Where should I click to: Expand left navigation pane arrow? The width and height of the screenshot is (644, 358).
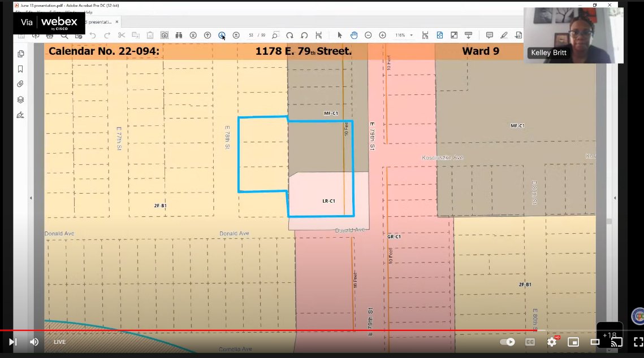pos(31,198)
